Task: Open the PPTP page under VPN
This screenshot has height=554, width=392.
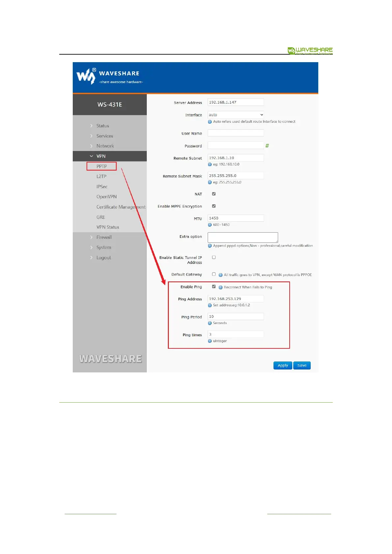Action: click(x=102, y=166)
